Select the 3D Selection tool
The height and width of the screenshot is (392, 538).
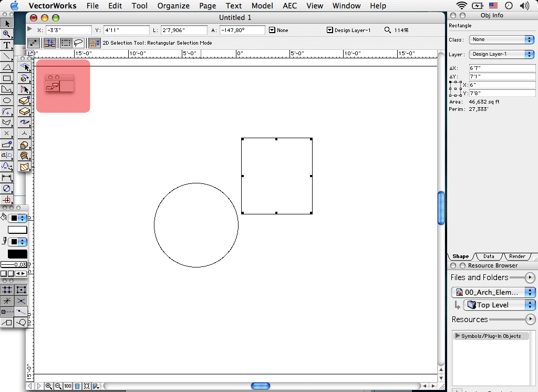24,67
